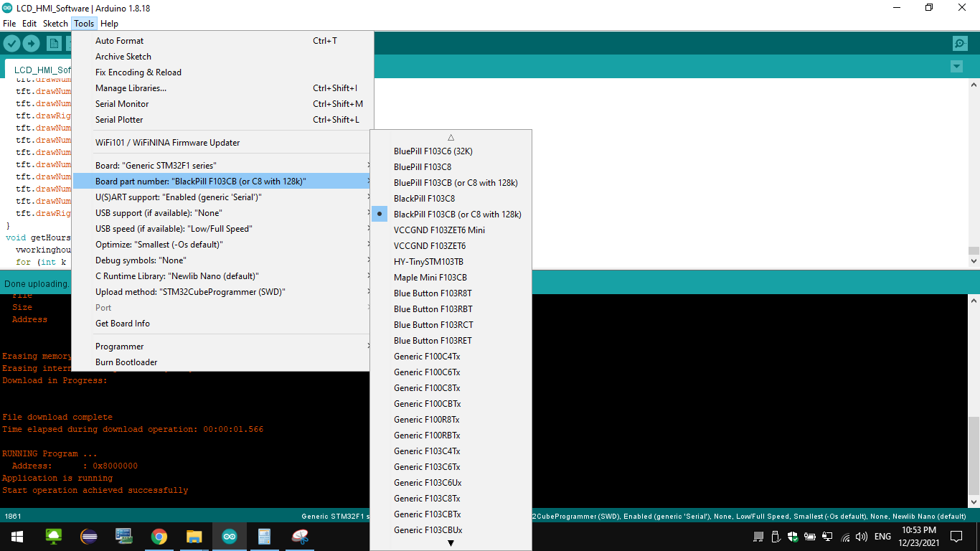This screenshot has height=551, width=980.
Task: Expand Board: Generic STM32F1 series submenu
Action: pyautogui.click(x=222, y=166)
